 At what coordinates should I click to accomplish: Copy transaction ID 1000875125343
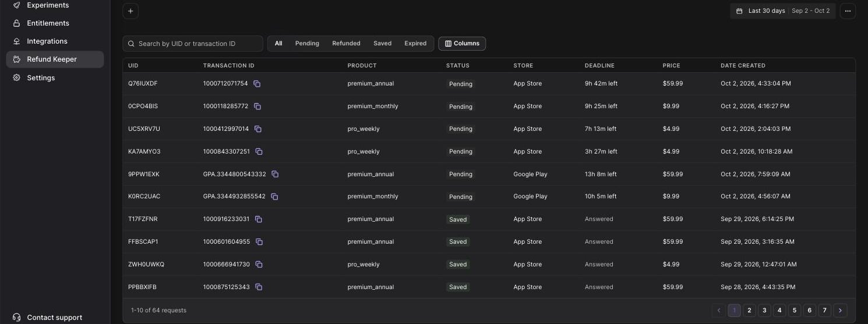pyautogui.click(x=259, y=287)
